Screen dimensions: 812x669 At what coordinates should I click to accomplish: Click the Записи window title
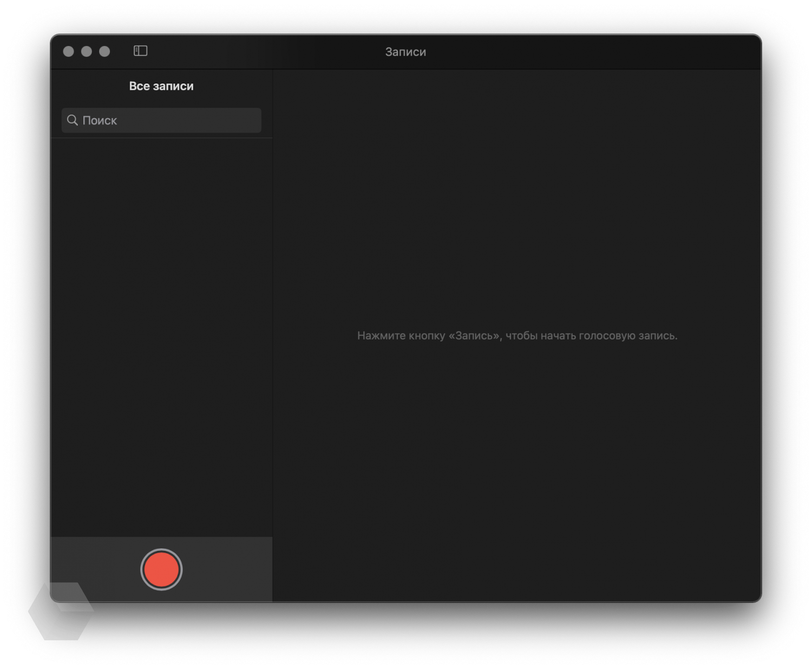(405, 52)
